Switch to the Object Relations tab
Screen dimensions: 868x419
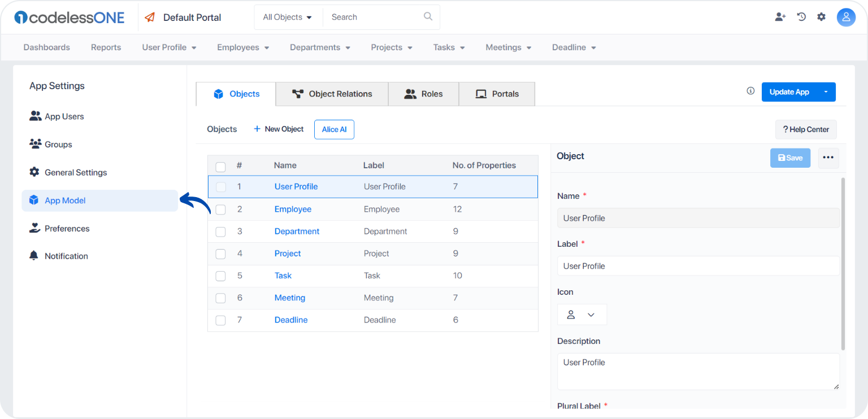[x=332, y=94]
